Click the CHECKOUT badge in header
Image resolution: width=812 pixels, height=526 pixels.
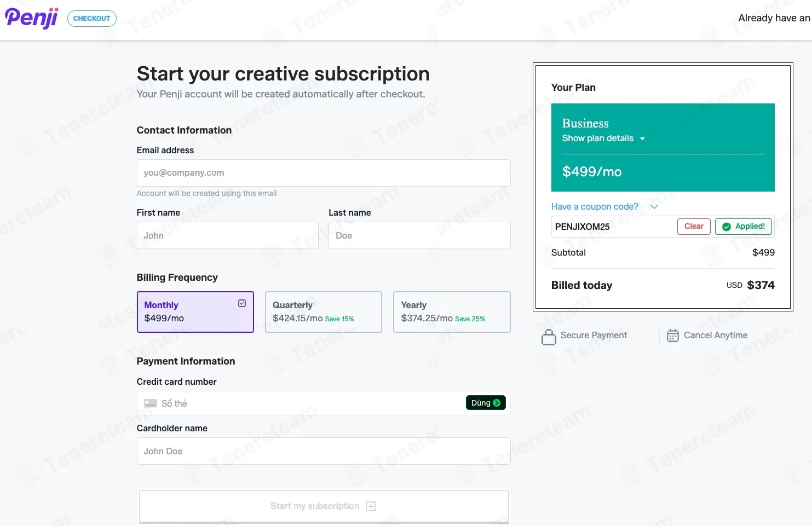[92, 19]
